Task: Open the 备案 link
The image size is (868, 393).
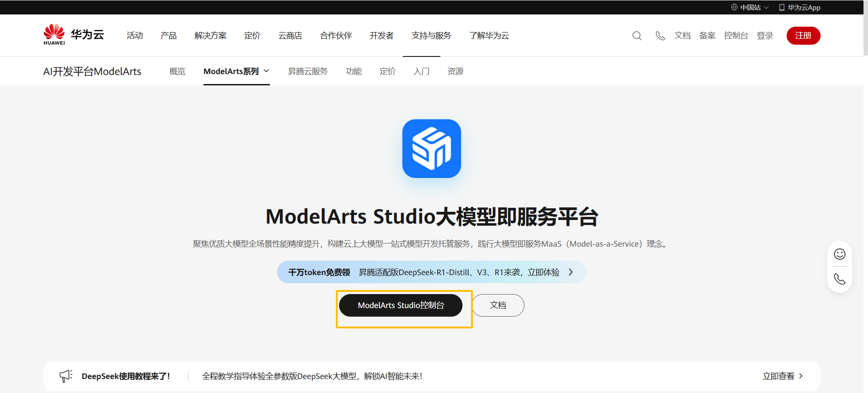Action: tap(707, 36)
